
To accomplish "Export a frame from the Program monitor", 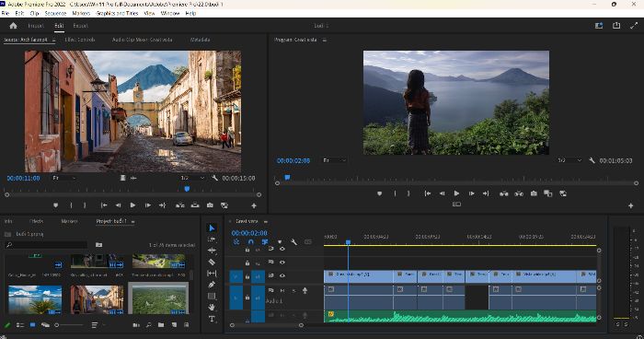I will tap(534, 193).
